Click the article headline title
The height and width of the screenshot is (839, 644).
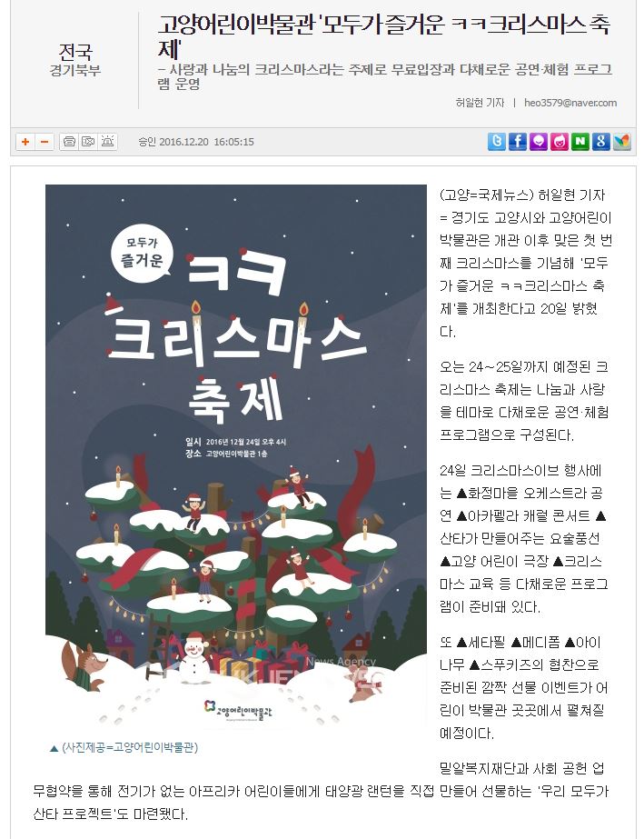[383, 35]
